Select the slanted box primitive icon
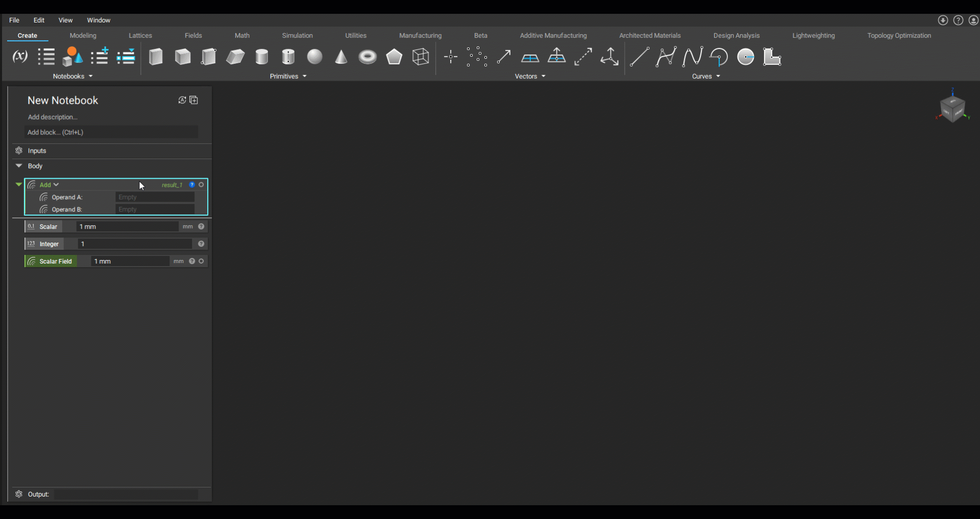 tap(235, 57)
